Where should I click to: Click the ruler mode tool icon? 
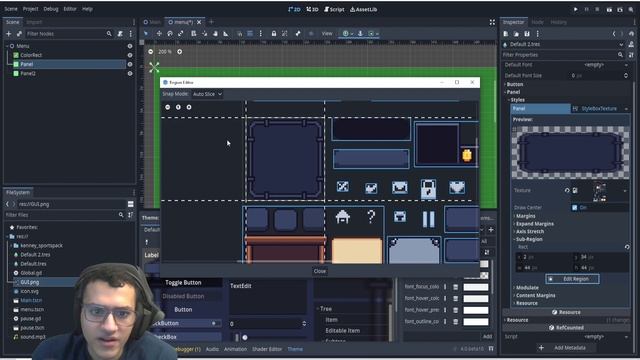tap(226, 33)
